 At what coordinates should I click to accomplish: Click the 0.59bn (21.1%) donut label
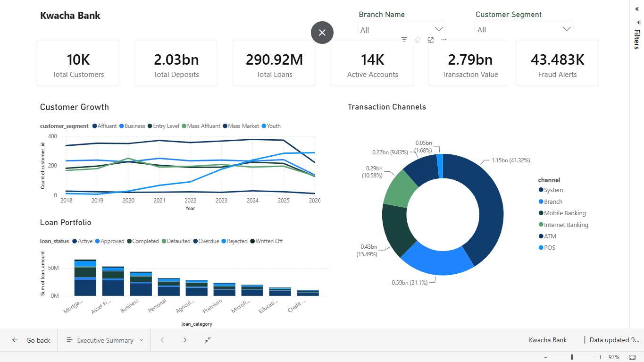coord(409,282)
